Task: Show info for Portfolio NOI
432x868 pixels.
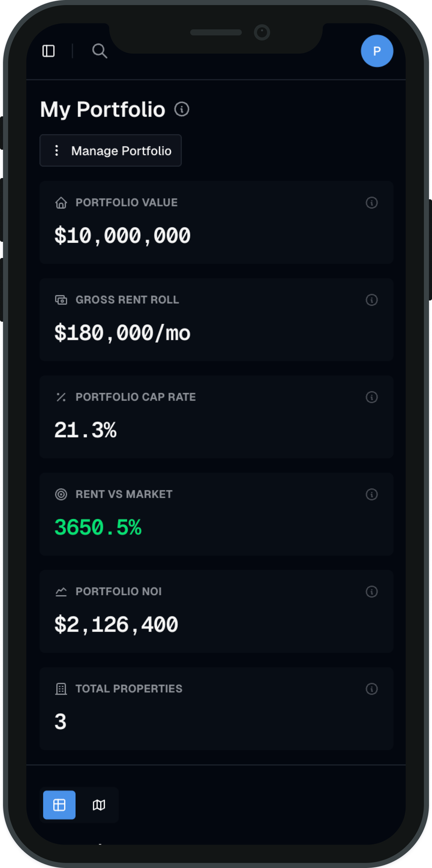Action: (371, 591)
